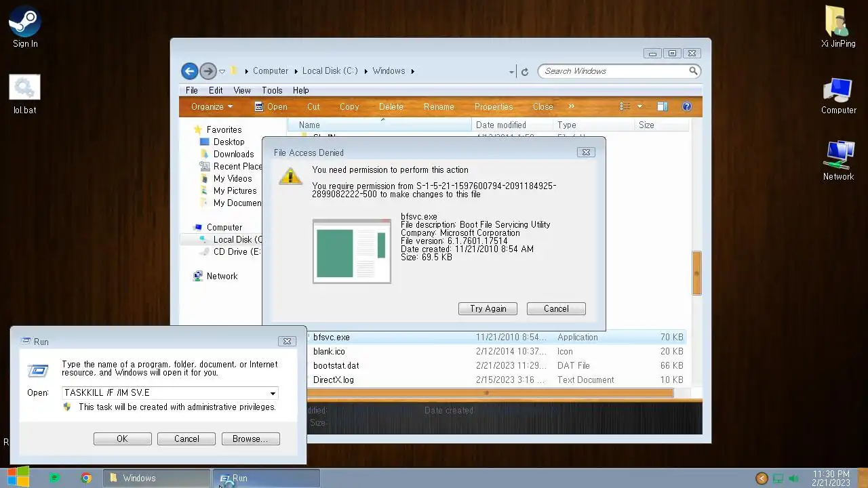868x488 pixels.
Task: Cancel the File Access Denied dialog
Action: [x=556, y=308]
